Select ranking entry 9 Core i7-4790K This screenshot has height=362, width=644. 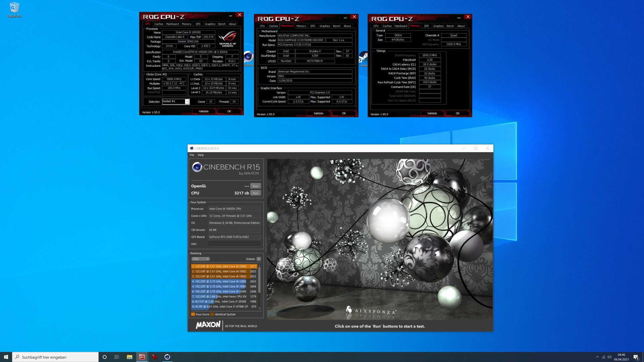224,307
